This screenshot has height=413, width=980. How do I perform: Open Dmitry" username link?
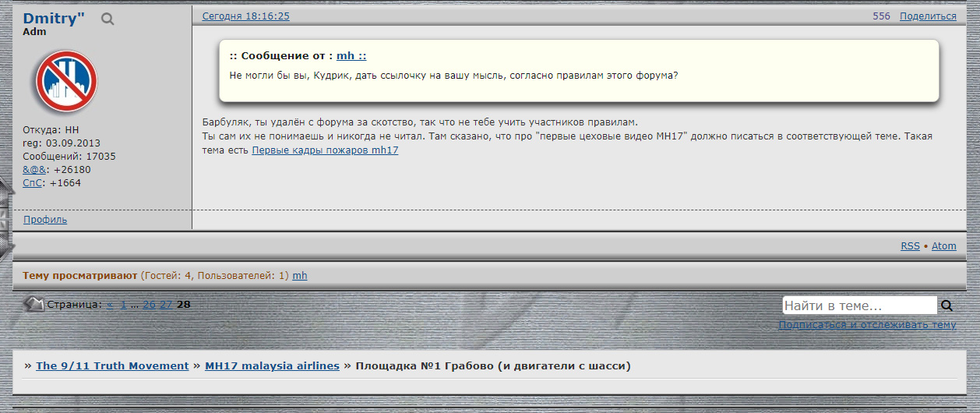coord(54,19)
